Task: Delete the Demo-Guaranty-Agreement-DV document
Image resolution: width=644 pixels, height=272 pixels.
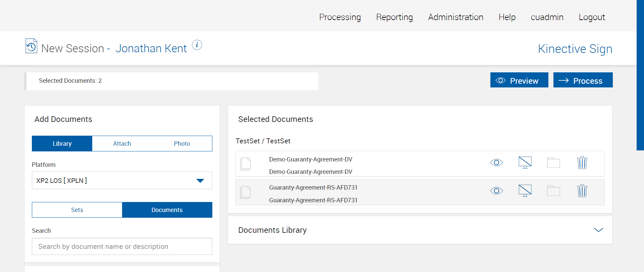Action: (582, 163)
